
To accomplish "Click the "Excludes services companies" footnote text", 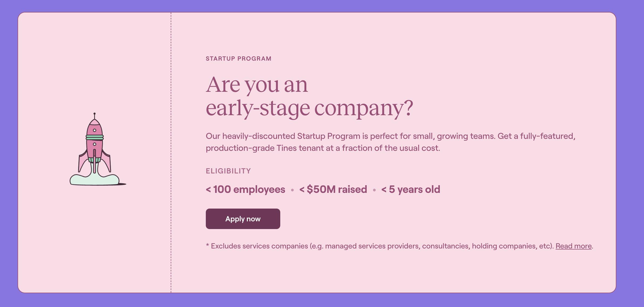I will click(380, 246).
